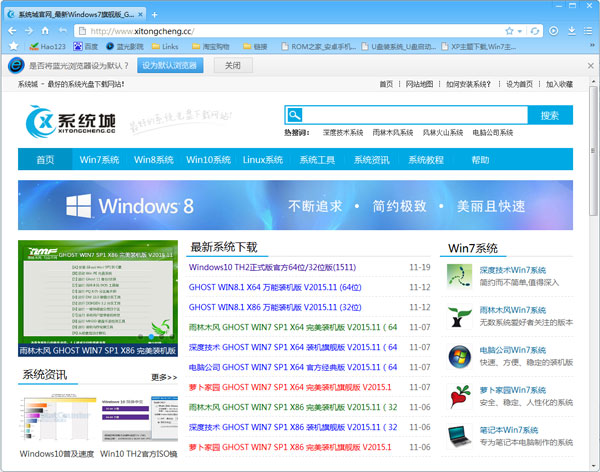Click the page vertical scrollbar thumb

[x=593, y=150]
